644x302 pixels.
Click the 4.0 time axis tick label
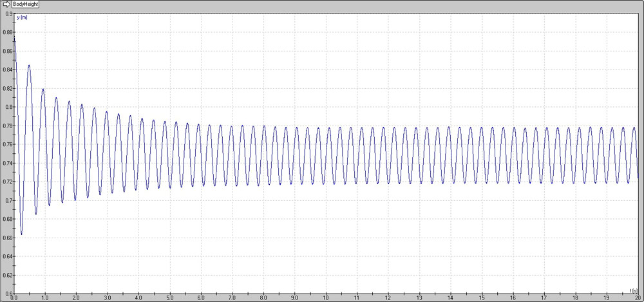138,297
